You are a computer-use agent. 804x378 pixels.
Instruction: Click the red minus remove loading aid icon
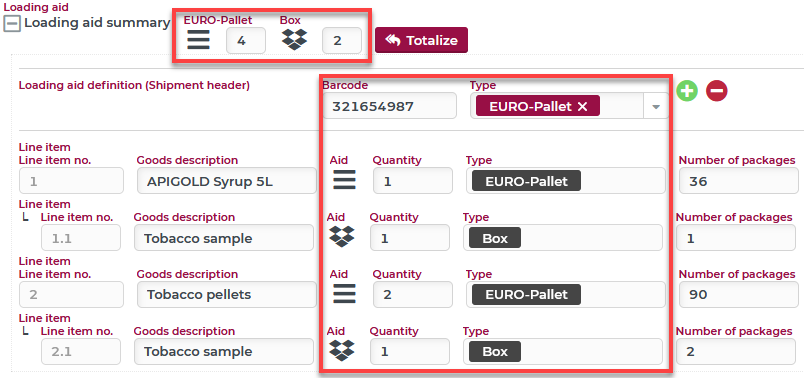716,91
